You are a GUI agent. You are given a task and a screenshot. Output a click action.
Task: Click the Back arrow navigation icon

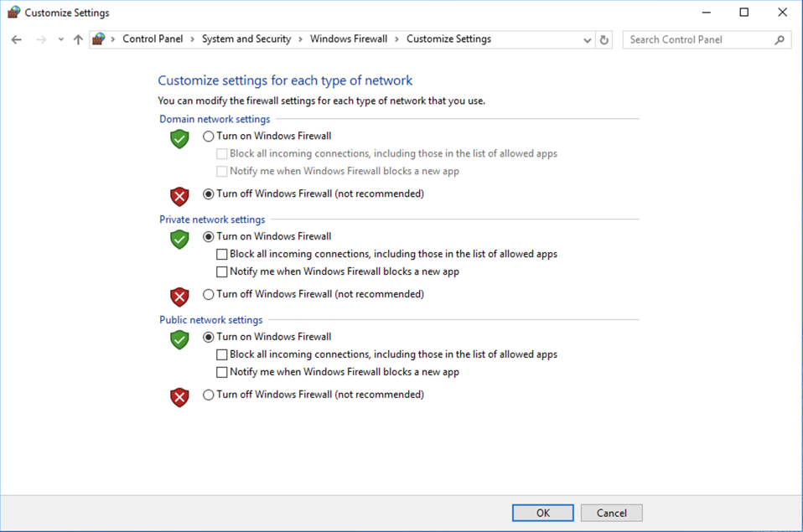click(x=17, y=39)
